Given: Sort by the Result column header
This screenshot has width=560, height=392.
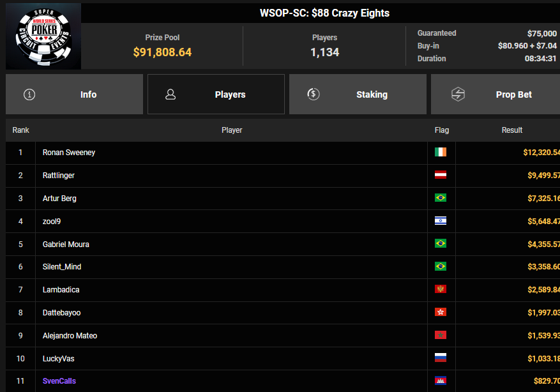Looking at the screenshot, I should 511,130.
